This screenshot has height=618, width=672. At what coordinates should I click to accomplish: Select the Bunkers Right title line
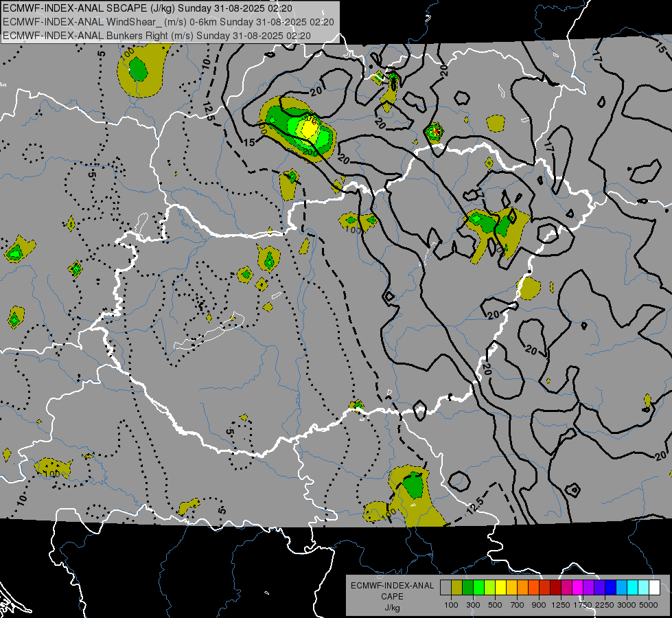157,36
